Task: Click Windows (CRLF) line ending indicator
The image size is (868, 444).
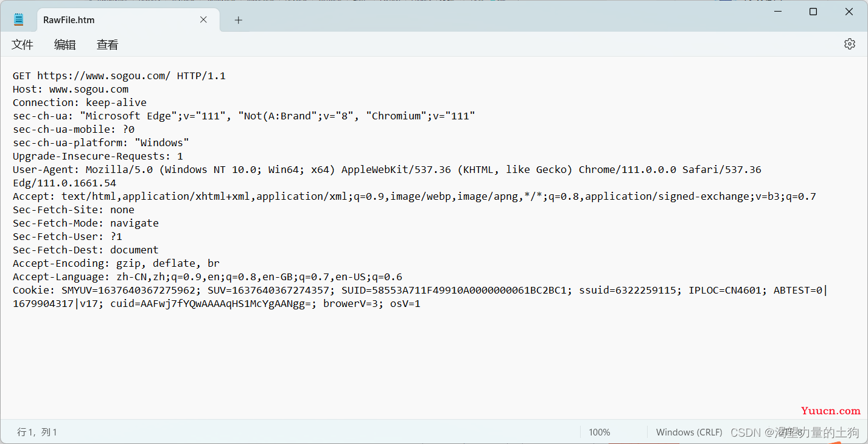Action: point(689,432)
